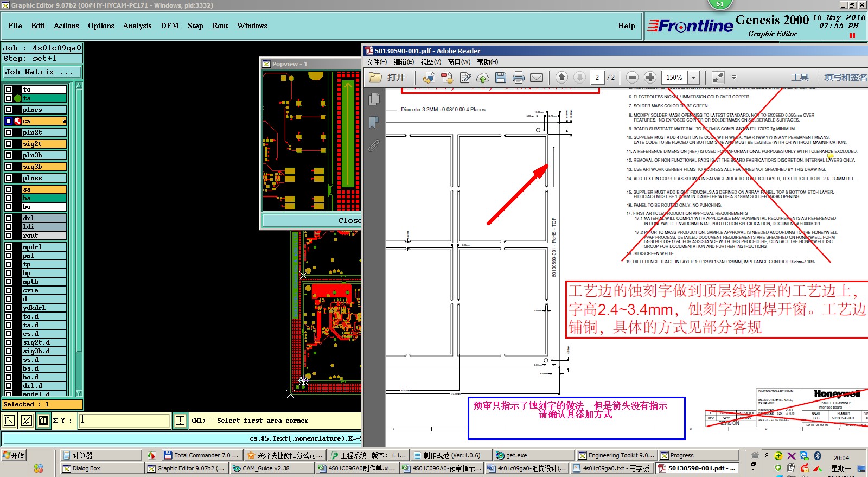Viewport: 868px width, 477px height.
Task: Open the DFM menu
Action: click(x=169, y=26)
